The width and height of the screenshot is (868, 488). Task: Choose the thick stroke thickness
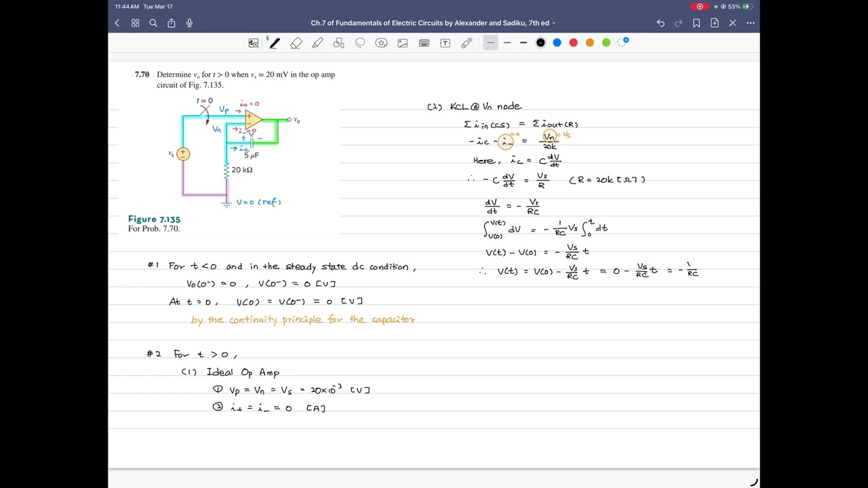click(524, 43)
